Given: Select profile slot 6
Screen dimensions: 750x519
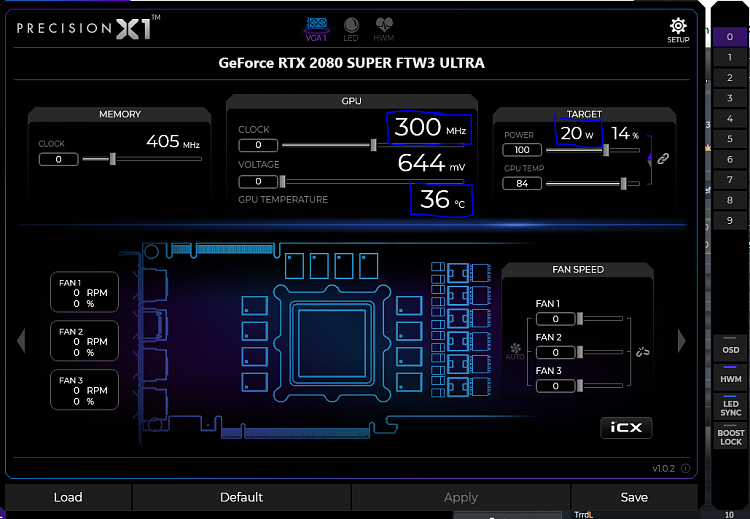Looking at the screenshot, I should point(729,159).
